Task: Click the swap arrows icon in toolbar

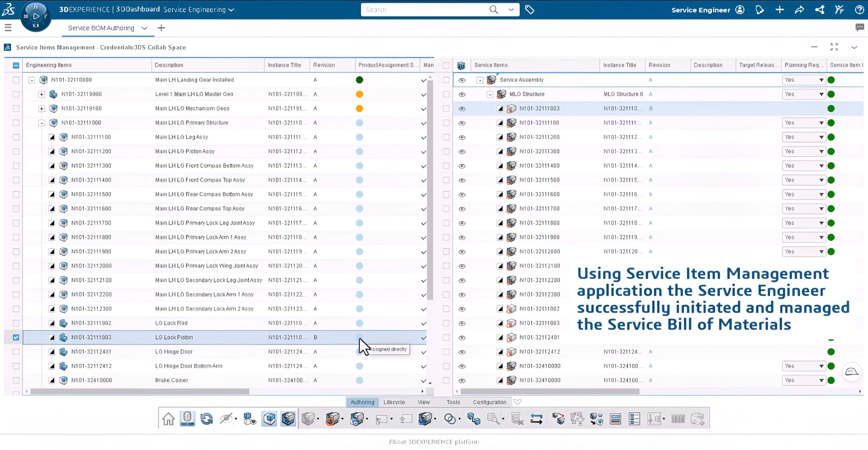Action: (x=536, y=419)
